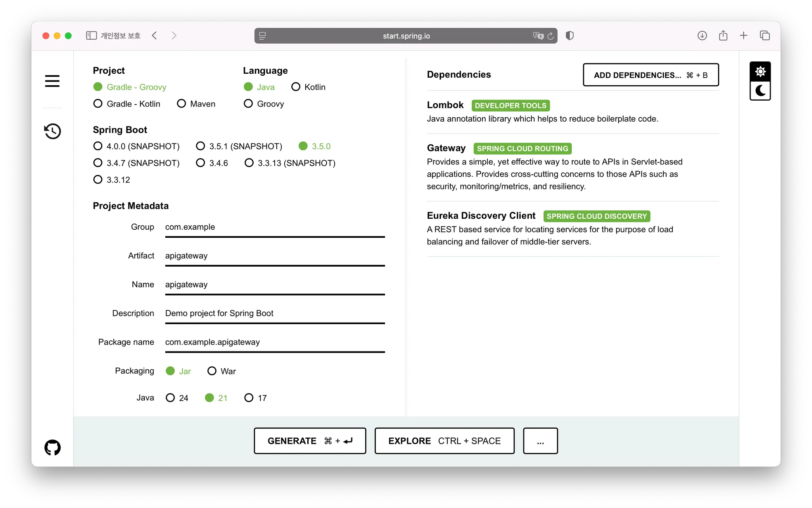Image resolution: width=812 pixels, height=508 pixels.
Task: Click the Artifact input field
Action: pyautogui.click(x=275, y=256)
